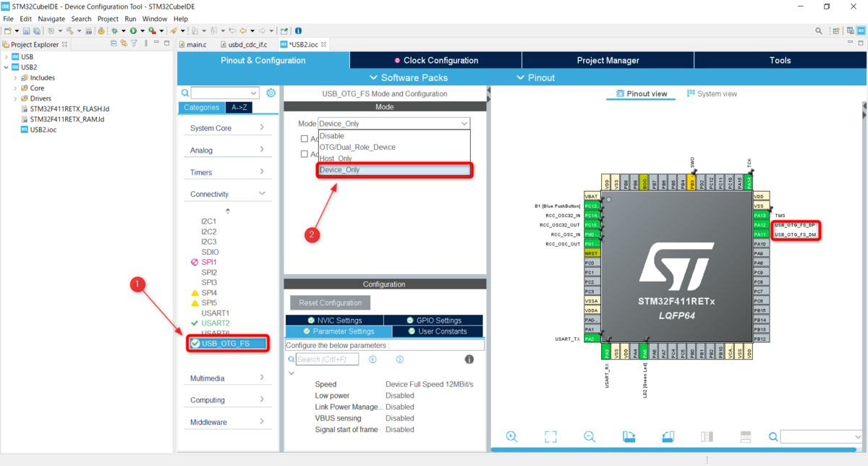
Task: Click the back navigation arrow in toolbar
Action: pos(243,31)
